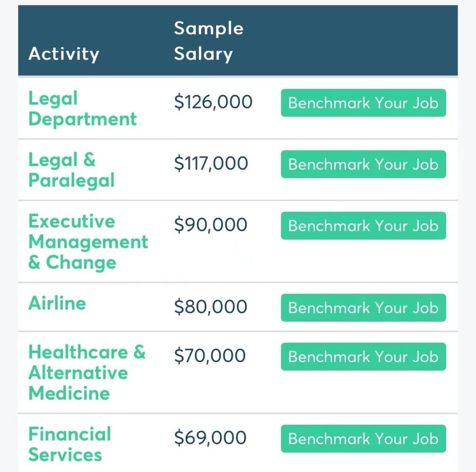Viewport: 476px width, 472px height.
Task: Benchmark Your Job for Healthcare row
Action: (x=363, y=356)
